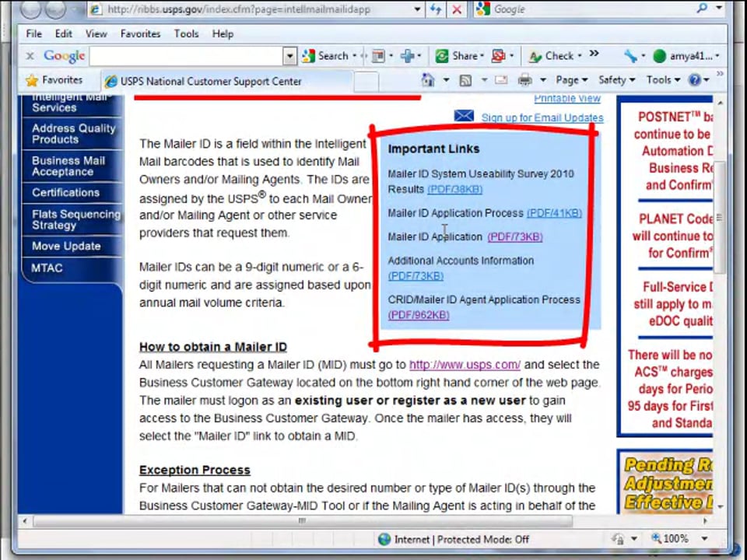Open the Google toolbar wrench settings
Screen dimensions: 747x560
pyautogui.click(x=630, y=56)
